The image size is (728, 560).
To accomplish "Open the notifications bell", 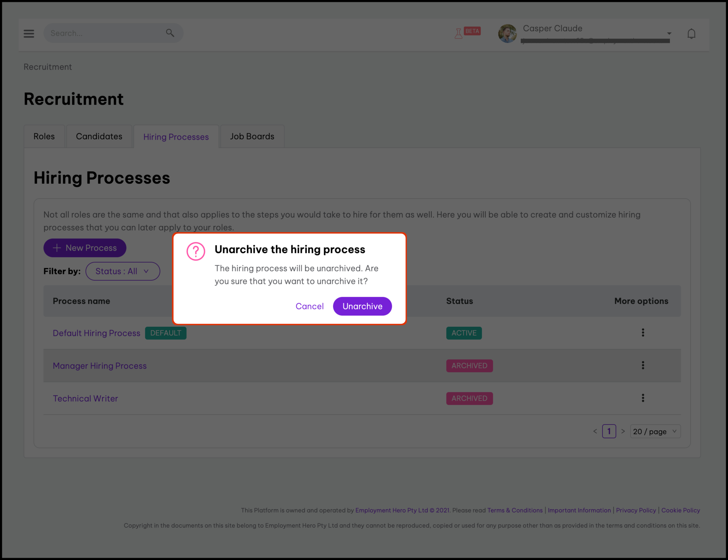I will coord(691,34).
